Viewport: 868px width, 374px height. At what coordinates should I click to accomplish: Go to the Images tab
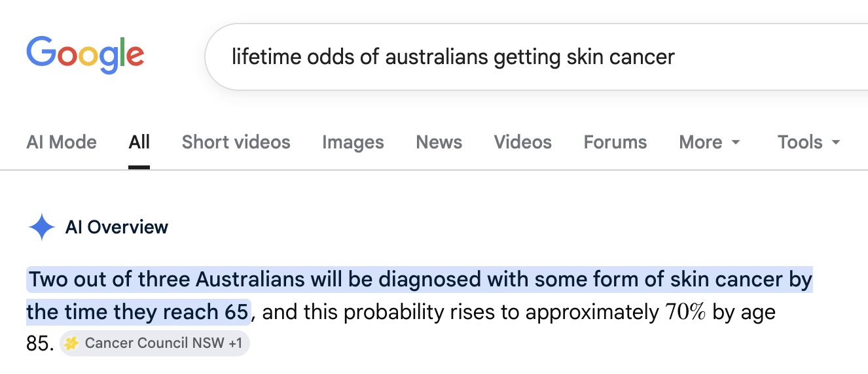tap(353, 143)
